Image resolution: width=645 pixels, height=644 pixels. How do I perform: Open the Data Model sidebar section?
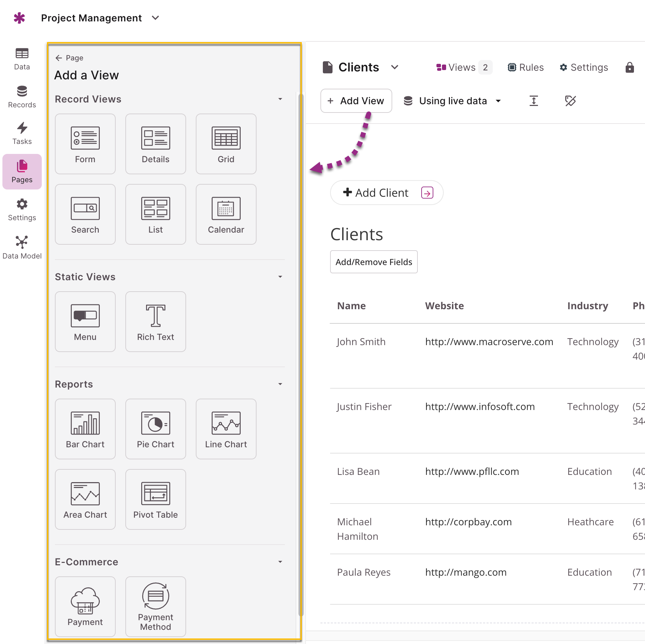(22, 247)
